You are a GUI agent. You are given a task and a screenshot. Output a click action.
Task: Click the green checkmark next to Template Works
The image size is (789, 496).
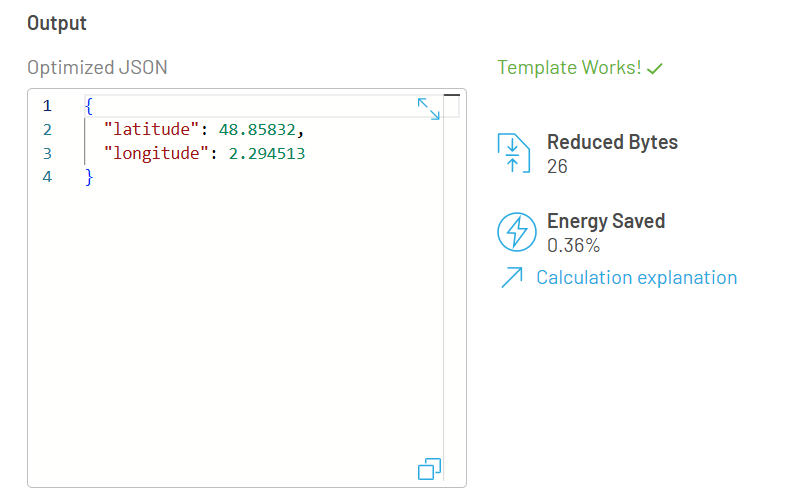[655, 69]
